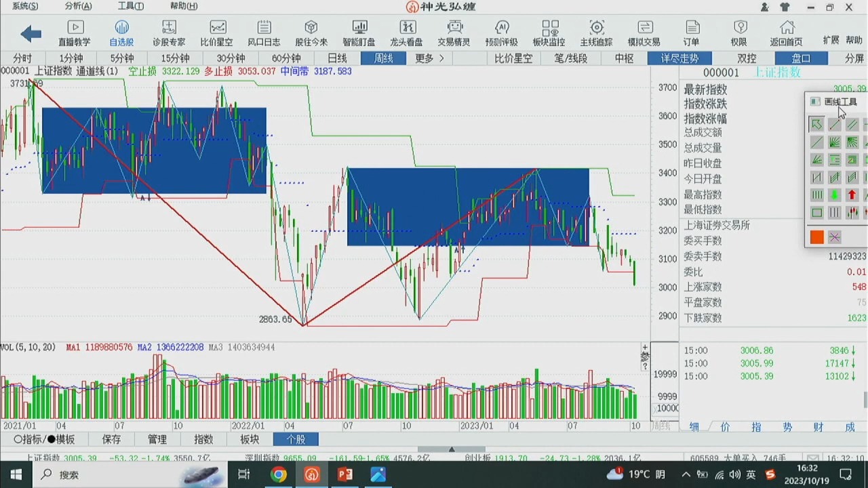868x488 pixels.
Task: Switch to 周线 weekly chart
Action: point(383,58)
